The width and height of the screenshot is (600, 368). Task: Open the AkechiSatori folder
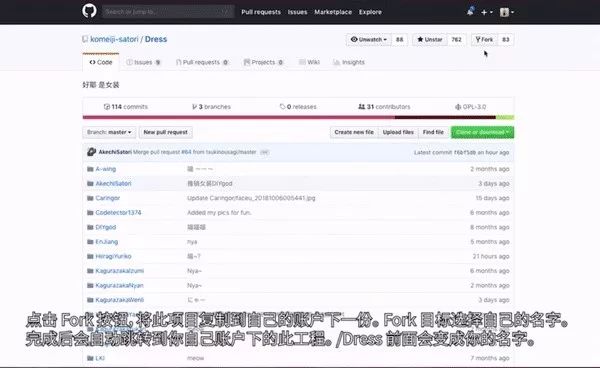click(113, 184)
